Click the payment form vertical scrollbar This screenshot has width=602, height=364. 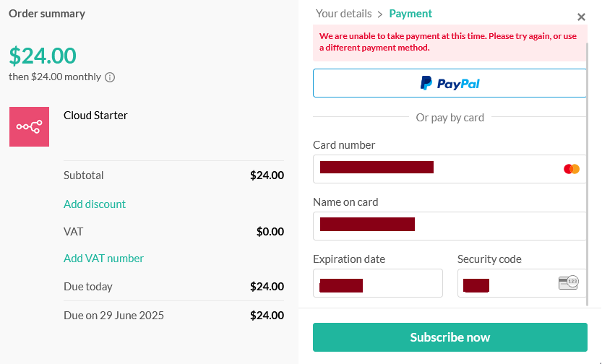coord(588,175)
